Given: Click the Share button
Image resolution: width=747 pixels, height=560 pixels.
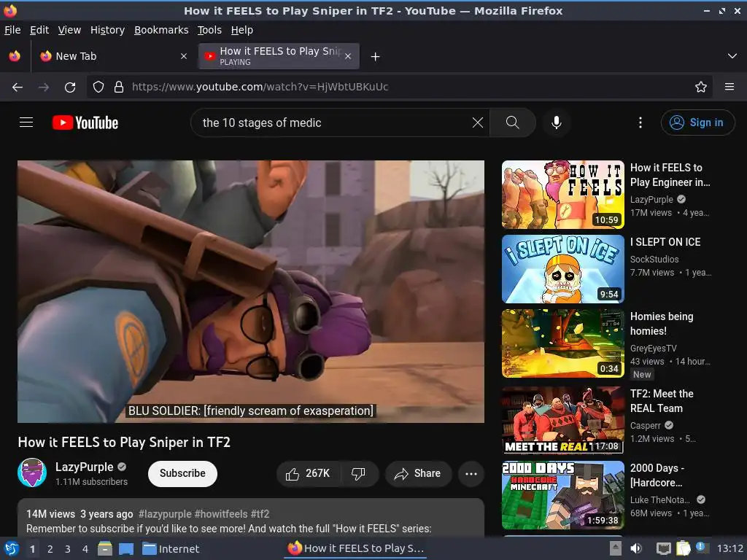Looking at the screenshot, I should point(418,473).
